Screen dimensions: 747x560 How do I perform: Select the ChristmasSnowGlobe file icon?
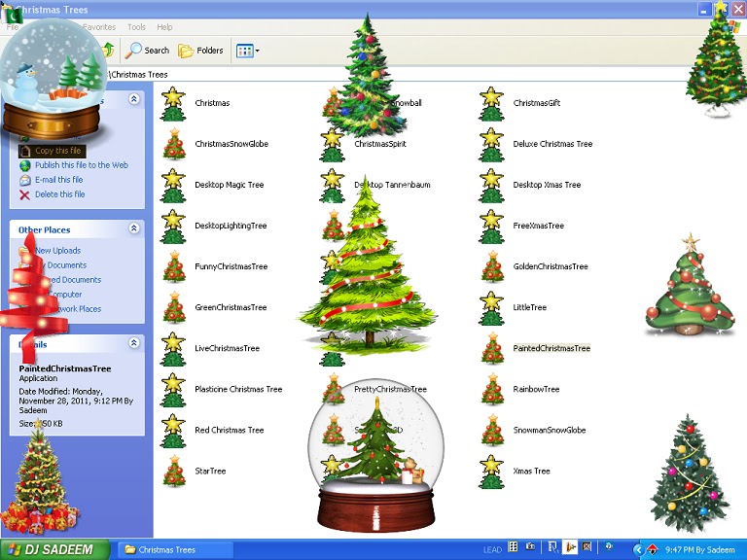(x=174, y=144)
